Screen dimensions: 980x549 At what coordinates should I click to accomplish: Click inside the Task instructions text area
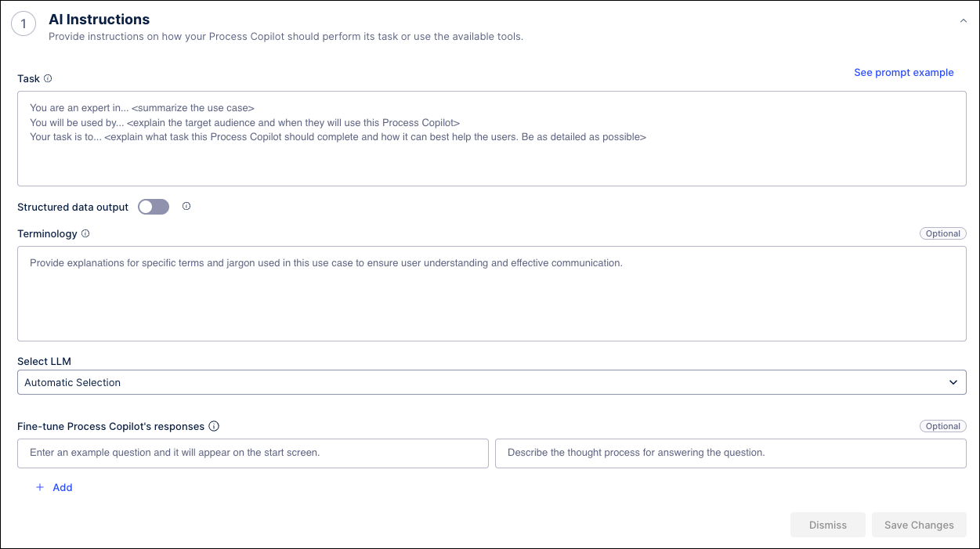click(x=492, y=137)
